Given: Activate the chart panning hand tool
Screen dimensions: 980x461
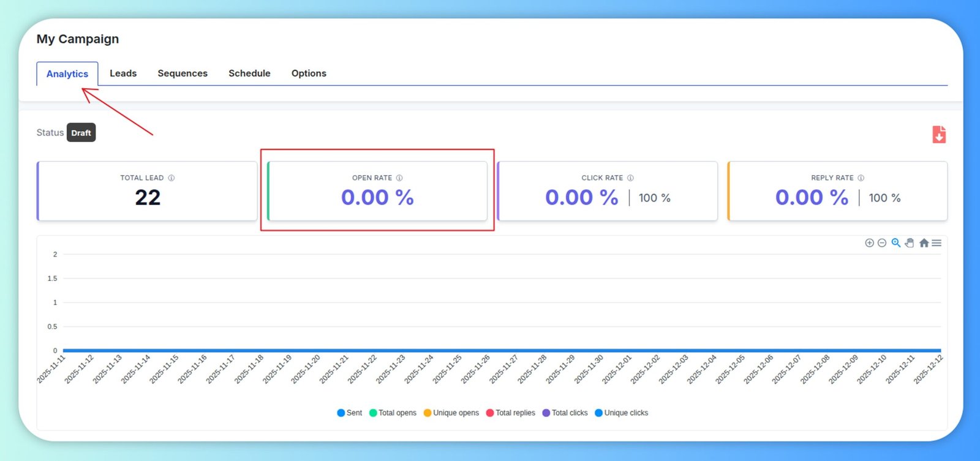Looking at the screenshot, I should click(910, 243).
